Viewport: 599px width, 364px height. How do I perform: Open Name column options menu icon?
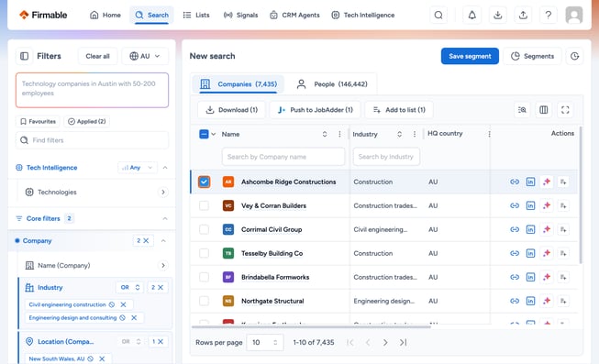click(339, 134)
